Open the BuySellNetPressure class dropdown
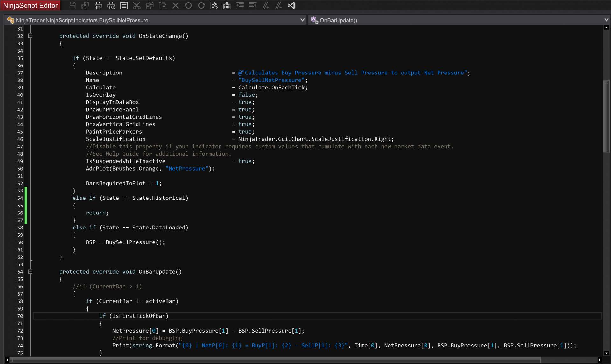The image size is (611, 364). coord(302,20)
